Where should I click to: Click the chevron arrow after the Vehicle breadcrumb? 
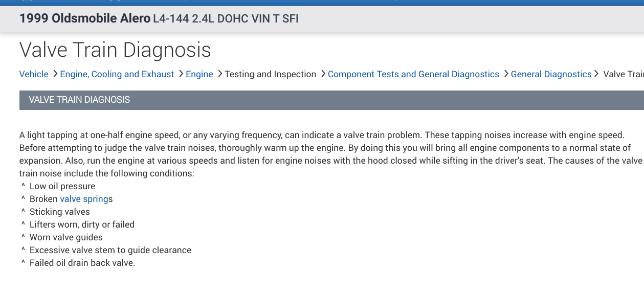pos(55,74)
